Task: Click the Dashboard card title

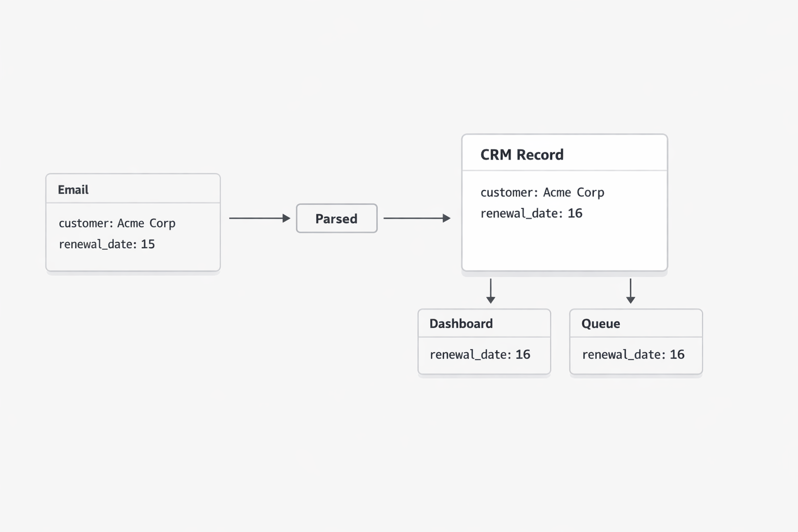Action: (461, 324)
